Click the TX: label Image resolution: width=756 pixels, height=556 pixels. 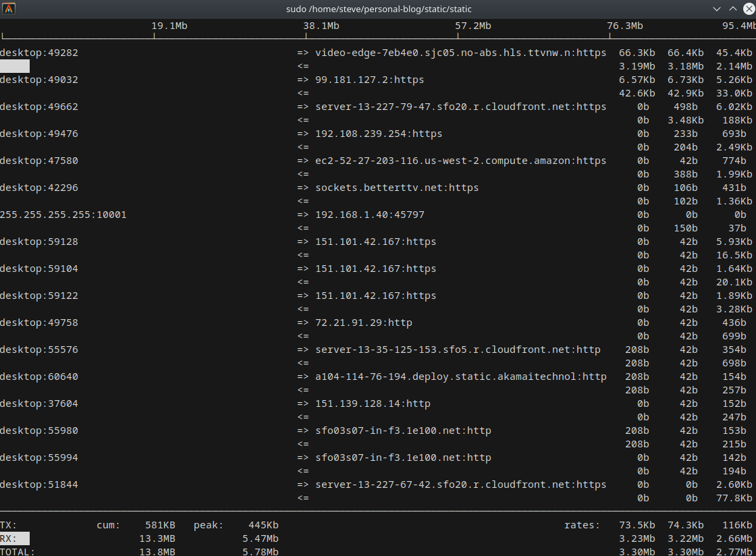click(x=8, y=525)
